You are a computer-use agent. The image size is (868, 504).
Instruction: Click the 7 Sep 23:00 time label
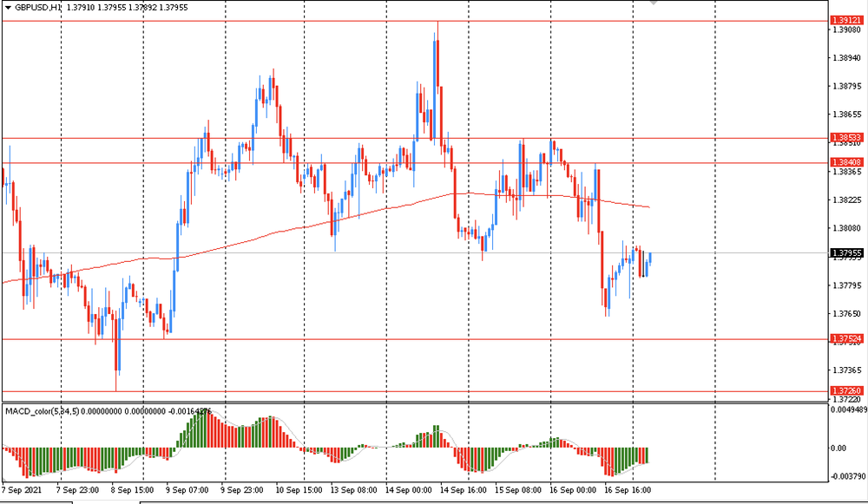tap(78, 490)
